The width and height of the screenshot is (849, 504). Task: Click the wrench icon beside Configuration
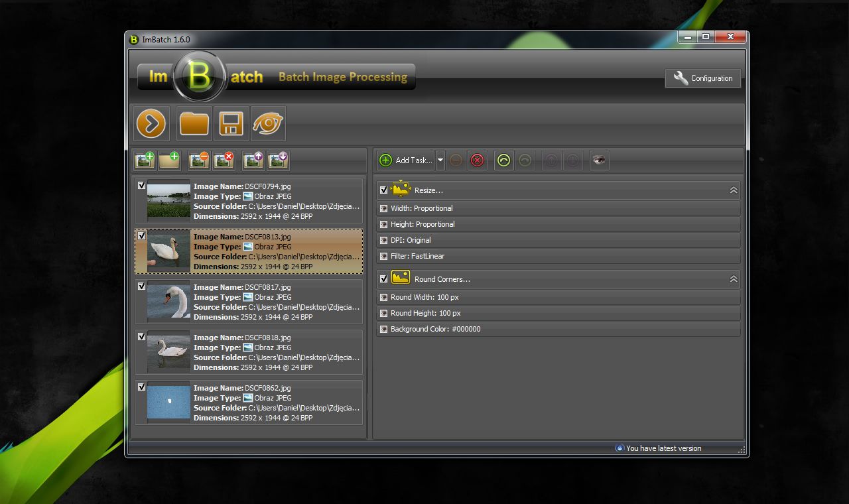[x=681, y=78]
